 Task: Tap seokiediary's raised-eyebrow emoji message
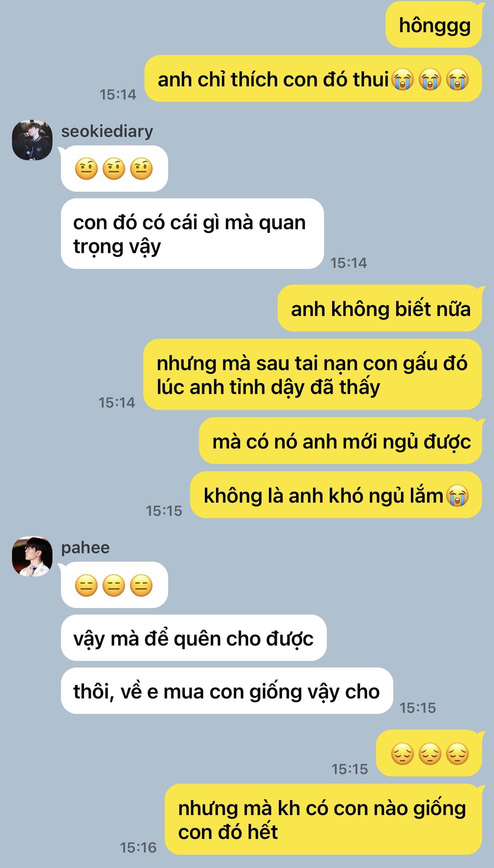[x=114, y=169]
